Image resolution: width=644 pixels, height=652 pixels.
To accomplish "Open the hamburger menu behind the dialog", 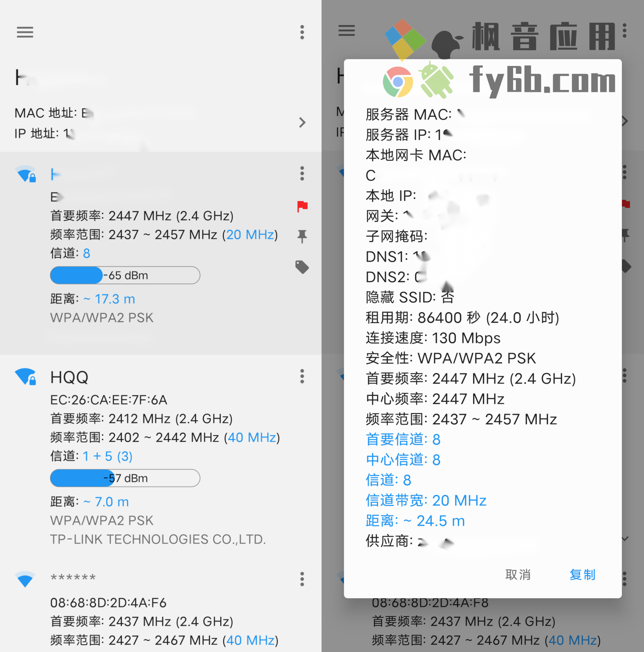I will click(346, 31).
